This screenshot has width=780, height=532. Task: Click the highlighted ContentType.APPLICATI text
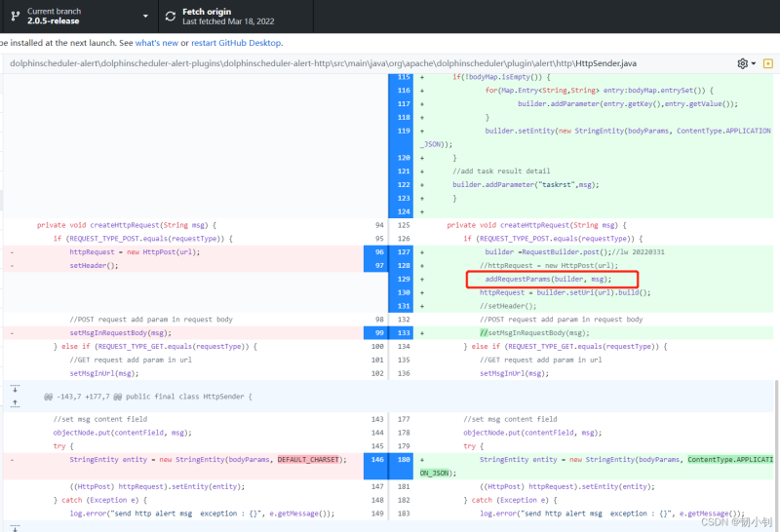click(x=730, y=459)
